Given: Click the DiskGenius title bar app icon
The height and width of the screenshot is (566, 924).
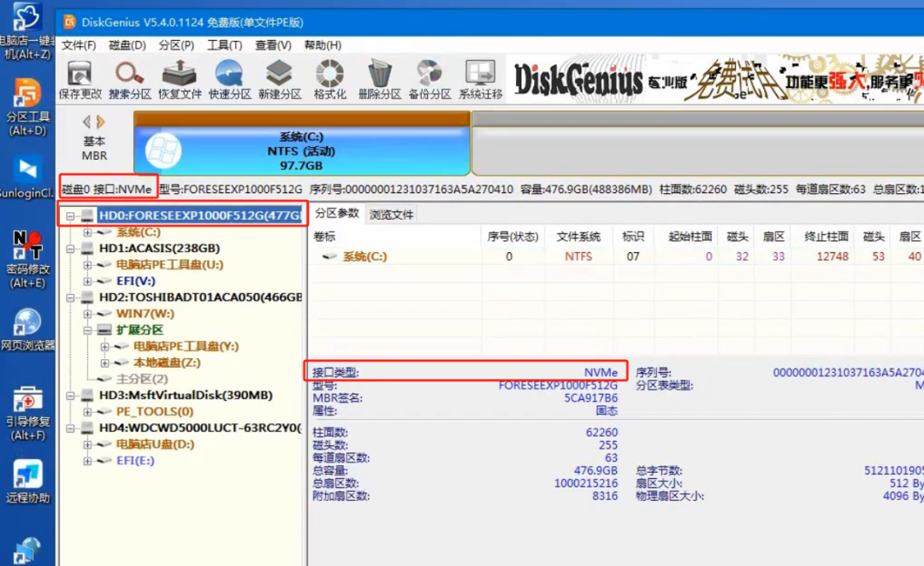Looking at the screenshot, I should click(x=69, y=22).
